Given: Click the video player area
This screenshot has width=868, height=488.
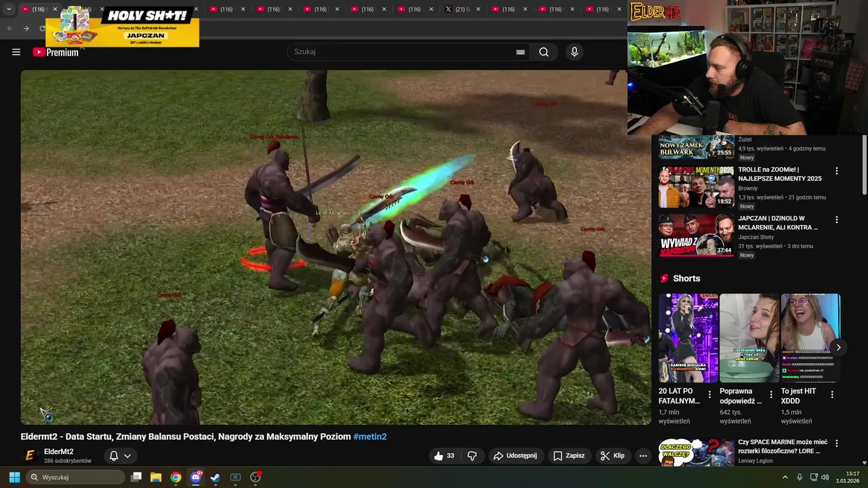Looking at the screenshot, I should click(336, 247).
